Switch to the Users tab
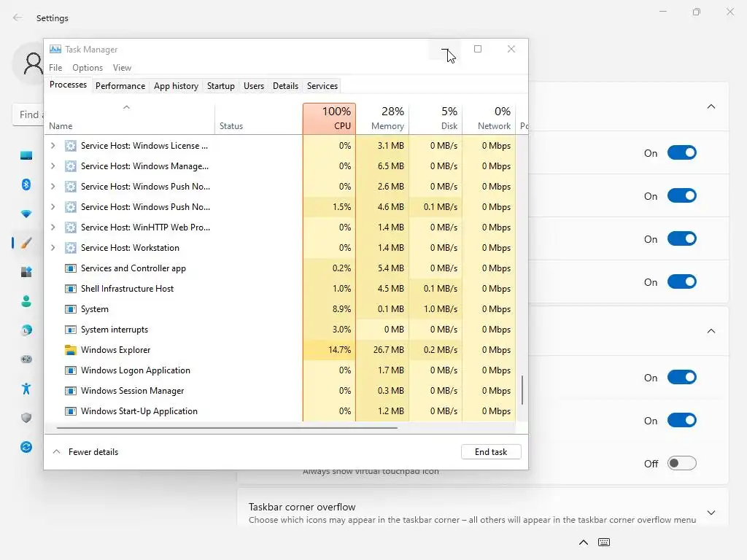 pos(253,86)
